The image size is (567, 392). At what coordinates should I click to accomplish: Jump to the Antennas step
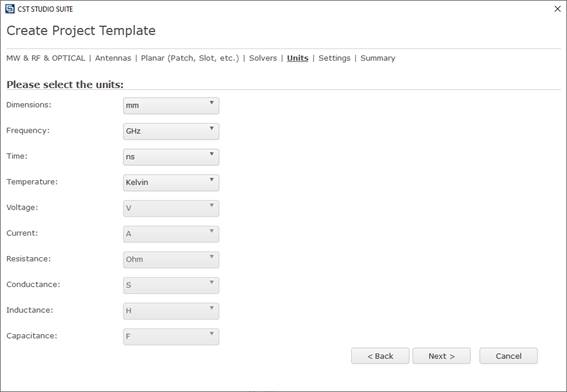click(113, 58)
